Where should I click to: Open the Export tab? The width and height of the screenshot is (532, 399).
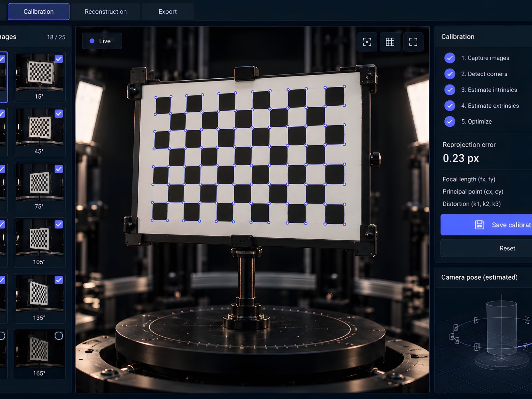point(168,12)
